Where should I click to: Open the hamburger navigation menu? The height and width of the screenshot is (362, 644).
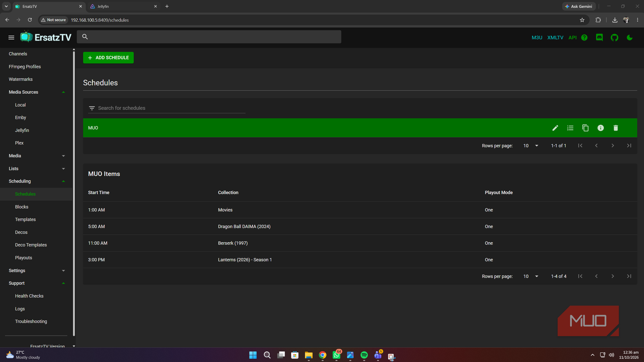click(11, 37)
